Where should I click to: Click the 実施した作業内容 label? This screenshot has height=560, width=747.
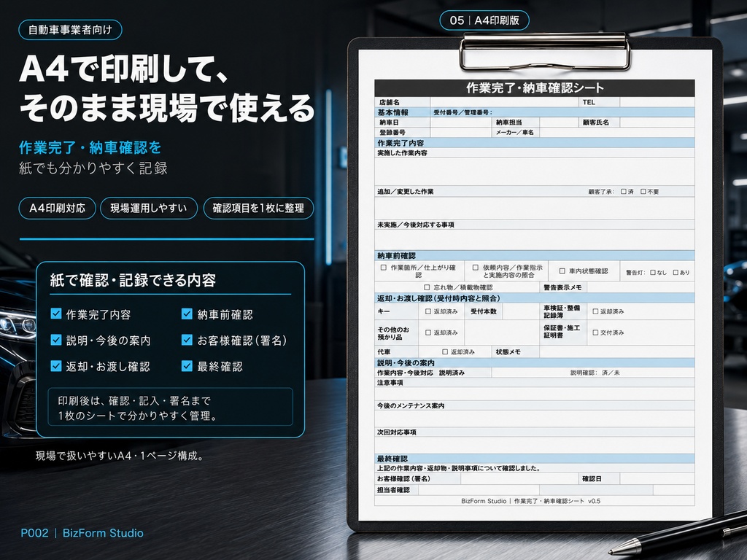click(402, 153)
